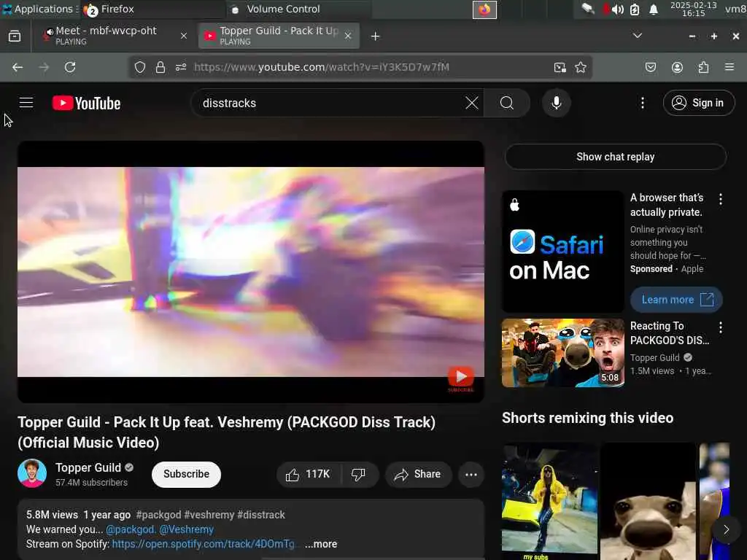This screenshot has width=747, height=560.
Task: Open Reacting To PACKGOD'S video options menu
Action: (720, 327)
